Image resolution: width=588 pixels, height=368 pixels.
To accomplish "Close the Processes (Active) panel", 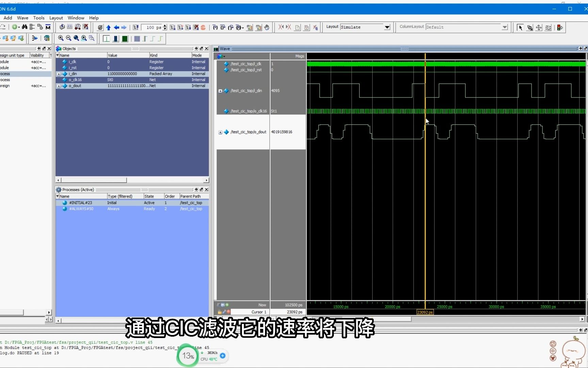I will [207, 189].
